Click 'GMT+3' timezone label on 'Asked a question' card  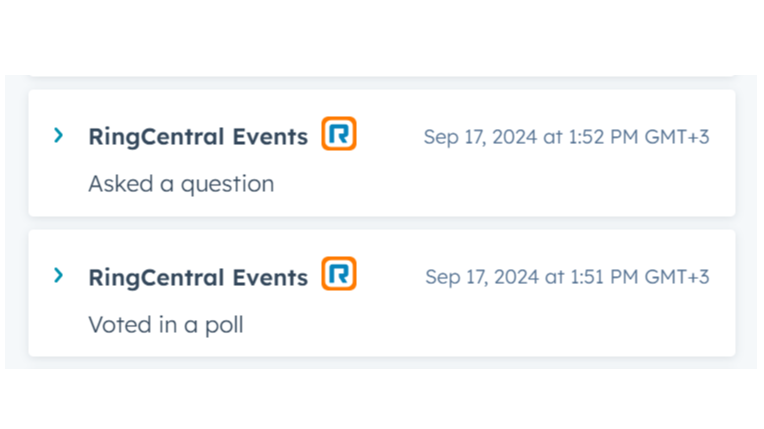pyautogui.click(x=678, y=137)
